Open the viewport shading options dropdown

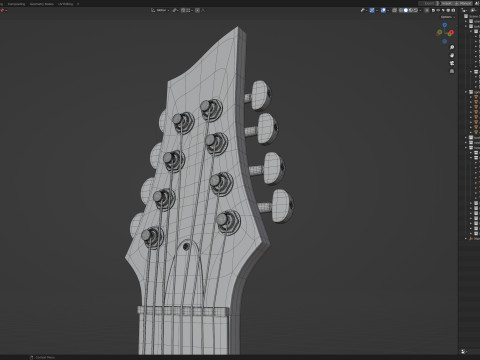[x=420, y=10]
